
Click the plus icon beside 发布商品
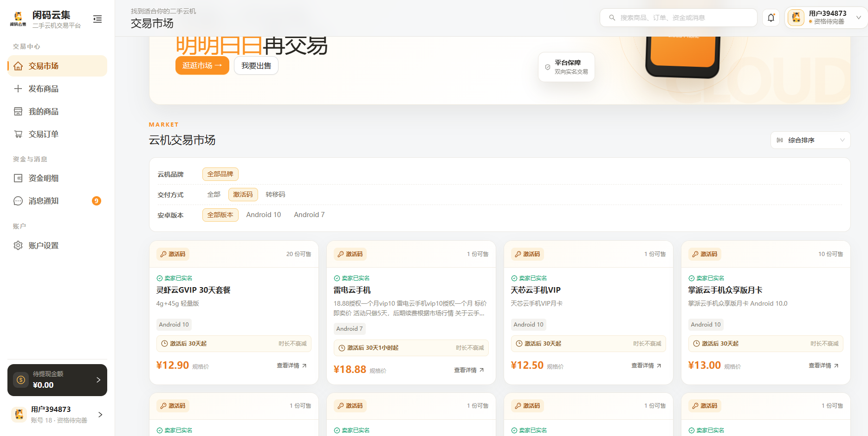pyautogui.click(x=18, y=89)
